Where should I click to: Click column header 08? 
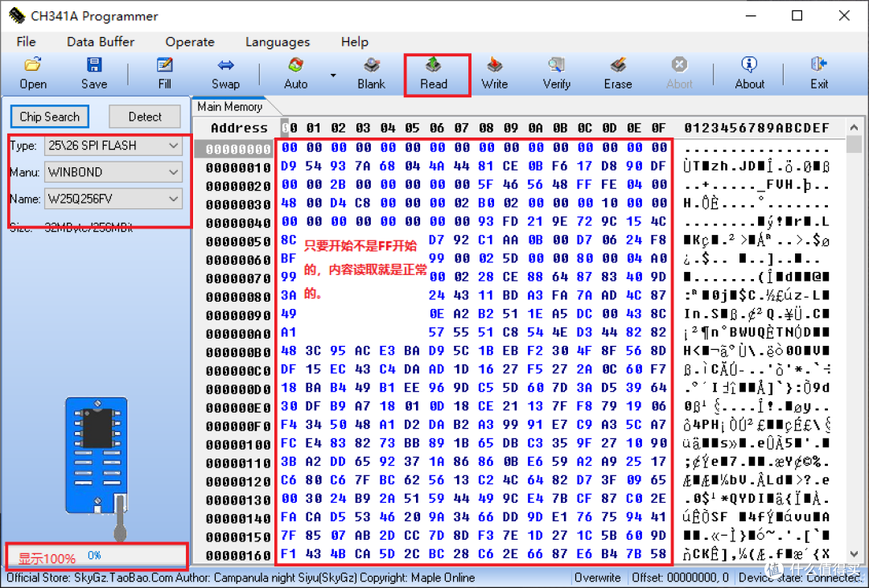(x=486, y=128)
